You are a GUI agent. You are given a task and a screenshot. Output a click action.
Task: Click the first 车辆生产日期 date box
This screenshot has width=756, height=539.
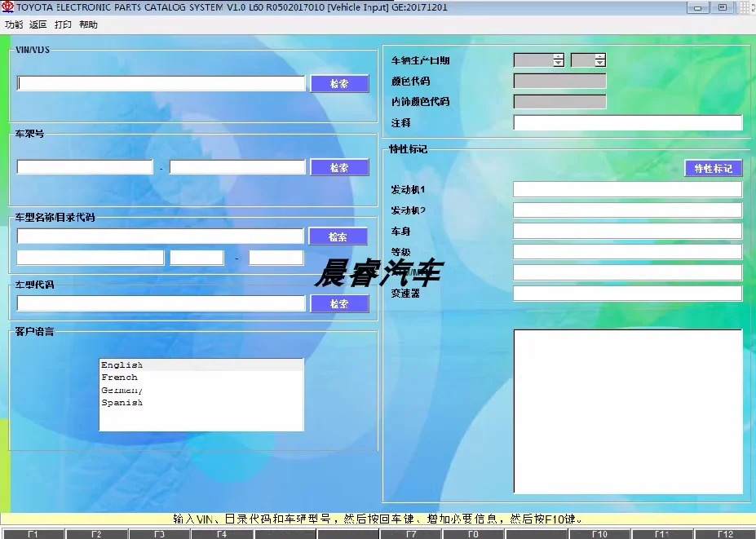533,60
